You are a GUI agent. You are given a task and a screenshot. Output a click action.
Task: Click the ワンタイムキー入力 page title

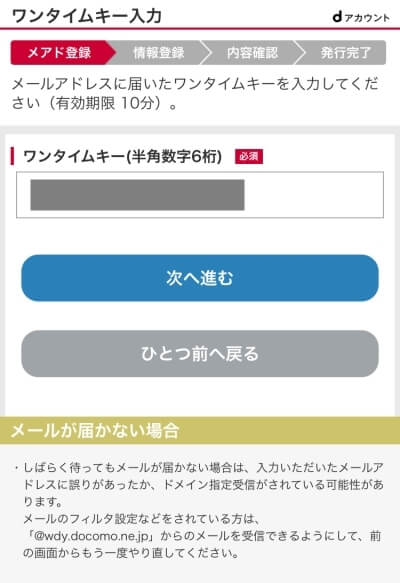point(87,16)
